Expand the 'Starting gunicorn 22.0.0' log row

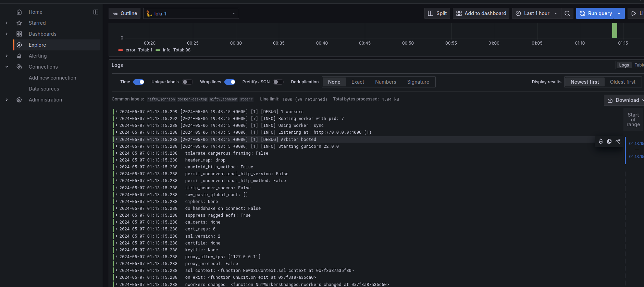(116, 146)
